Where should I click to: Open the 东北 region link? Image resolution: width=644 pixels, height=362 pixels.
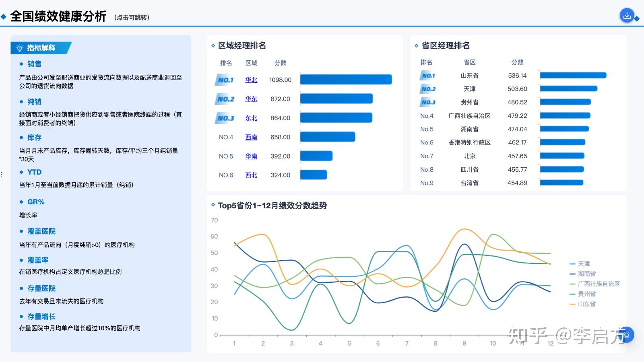coord(251,118)
